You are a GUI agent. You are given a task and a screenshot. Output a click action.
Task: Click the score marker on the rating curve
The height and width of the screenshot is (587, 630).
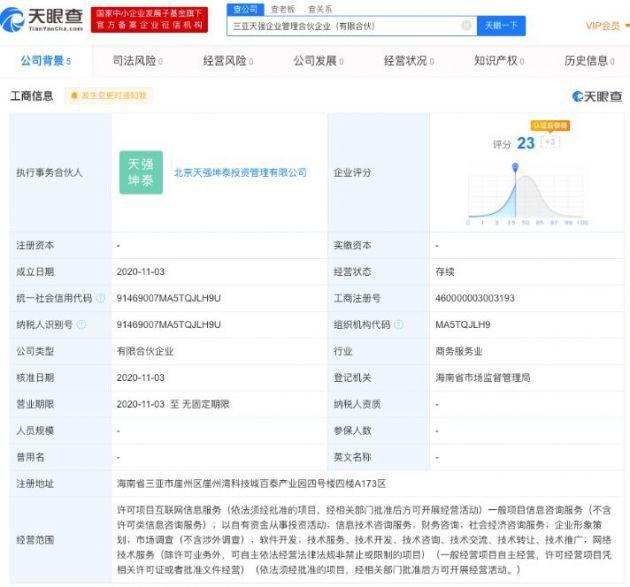click(x=516, y=167)
